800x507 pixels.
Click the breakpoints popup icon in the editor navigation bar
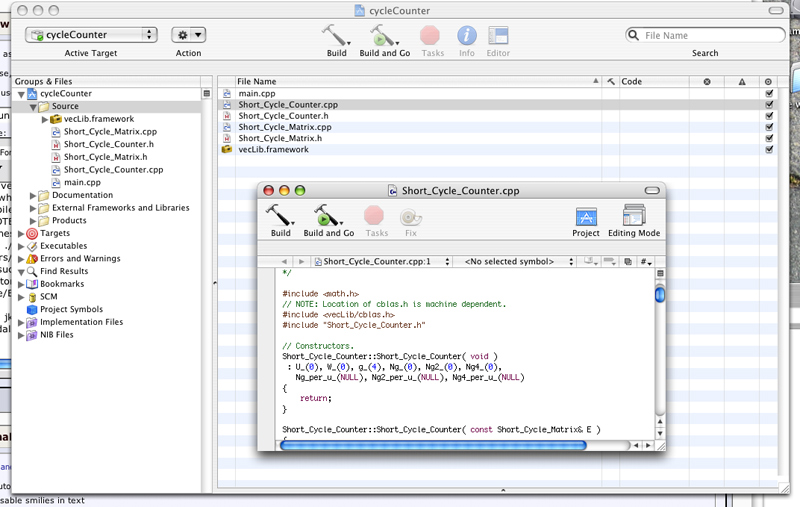609,261
